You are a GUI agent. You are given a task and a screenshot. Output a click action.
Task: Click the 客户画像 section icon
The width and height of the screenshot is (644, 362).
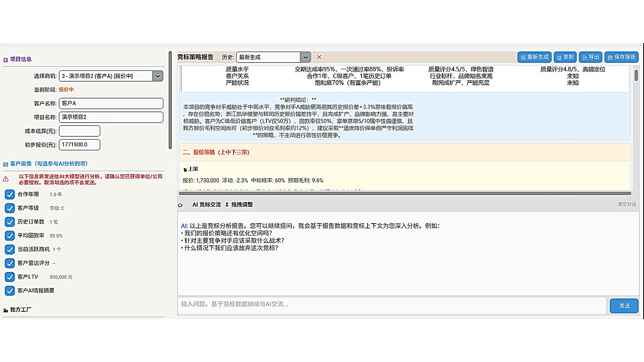(6, 164)
